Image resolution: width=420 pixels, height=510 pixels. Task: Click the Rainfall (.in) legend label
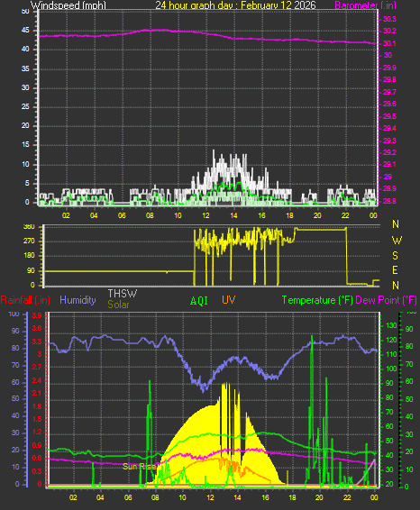(x=25, y=300)
